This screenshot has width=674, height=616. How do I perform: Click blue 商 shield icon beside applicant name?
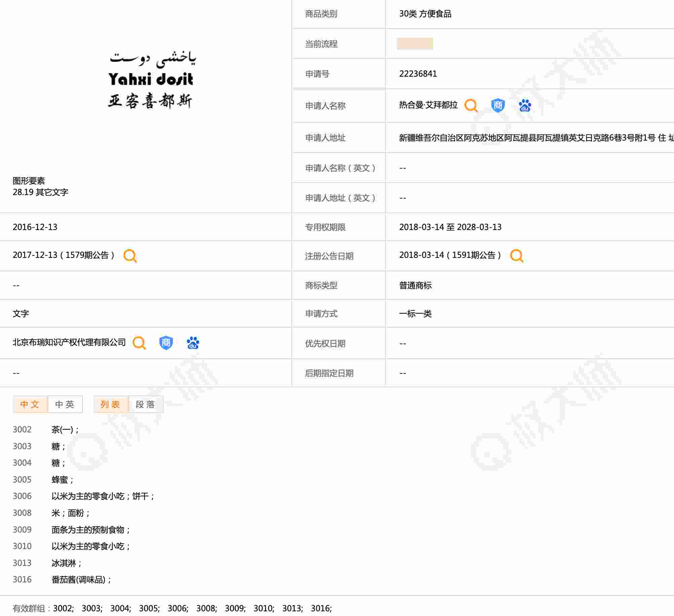[498, 106]
